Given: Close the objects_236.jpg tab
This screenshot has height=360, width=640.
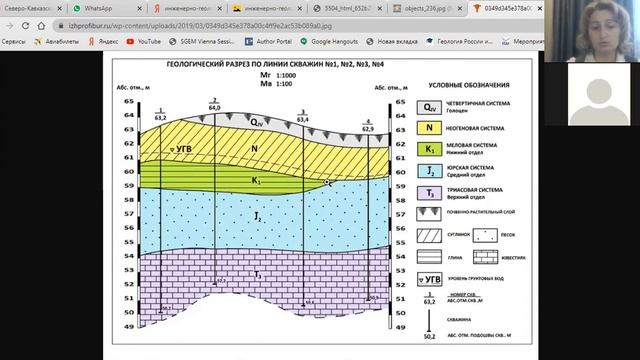Looking at the screenshot, I should (x=460, y=8).
